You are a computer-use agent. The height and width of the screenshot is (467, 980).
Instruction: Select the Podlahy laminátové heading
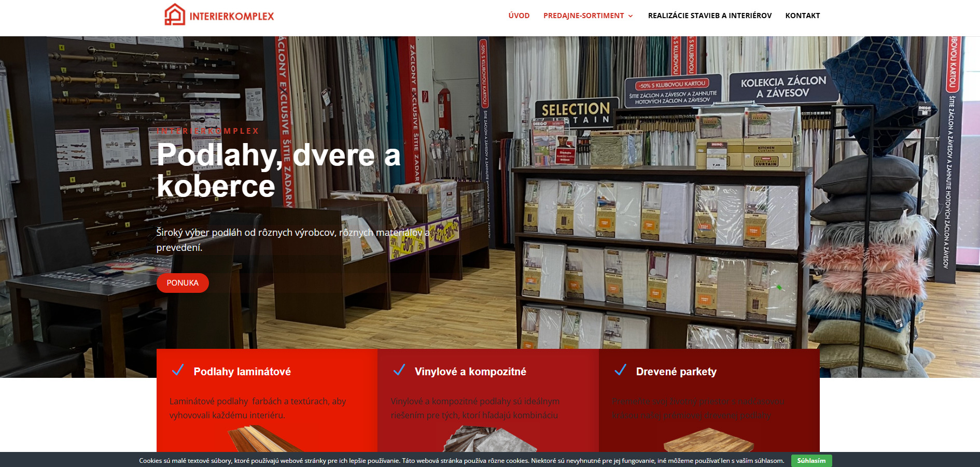242,372
